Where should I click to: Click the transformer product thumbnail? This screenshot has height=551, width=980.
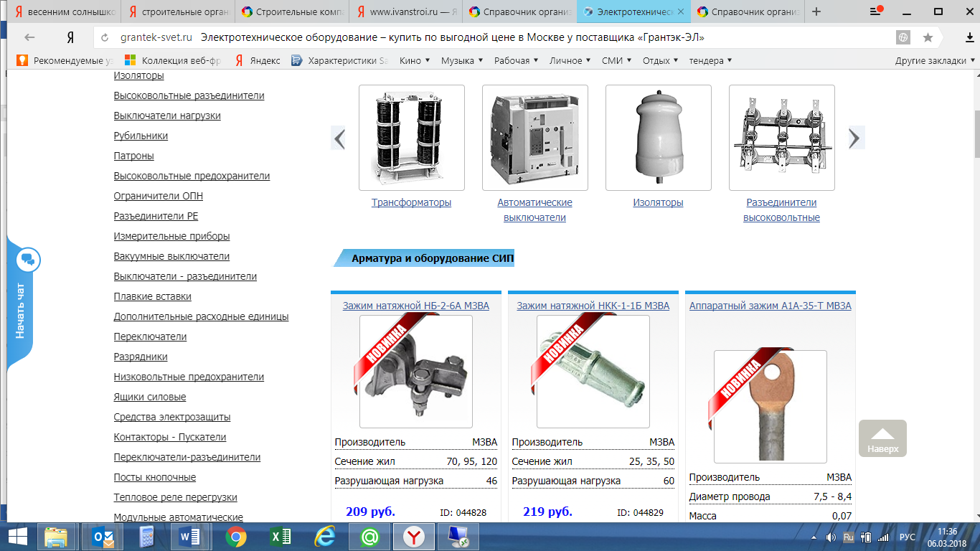coord(411,138)
